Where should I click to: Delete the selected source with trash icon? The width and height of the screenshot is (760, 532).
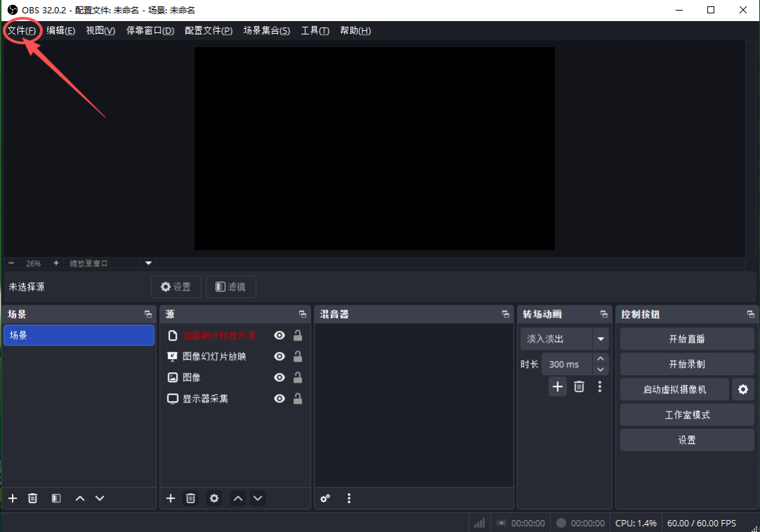[x=190, y=498]
